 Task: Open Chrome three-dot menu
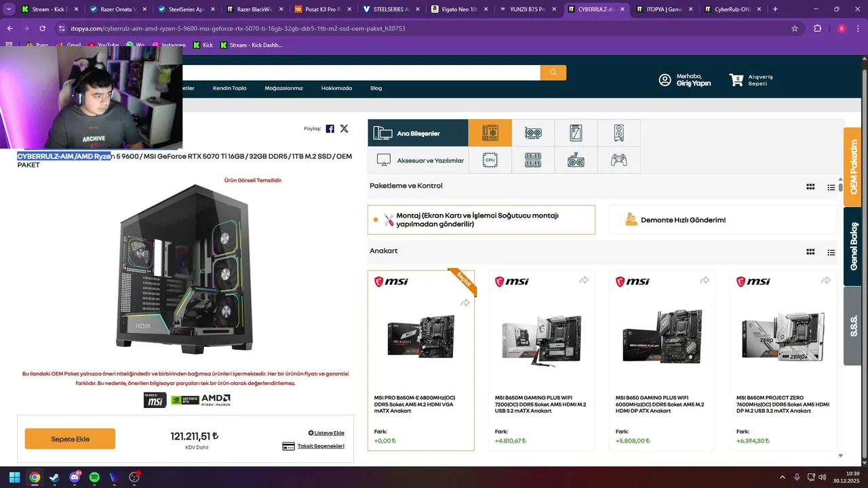[858, 28]
